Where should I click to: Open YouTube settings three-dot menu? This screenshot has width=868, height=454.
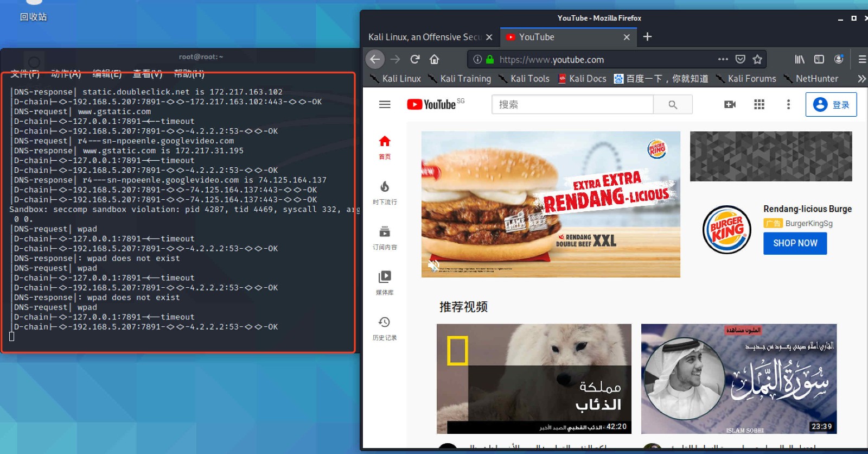pyautogui.click(x=788, y=104)
